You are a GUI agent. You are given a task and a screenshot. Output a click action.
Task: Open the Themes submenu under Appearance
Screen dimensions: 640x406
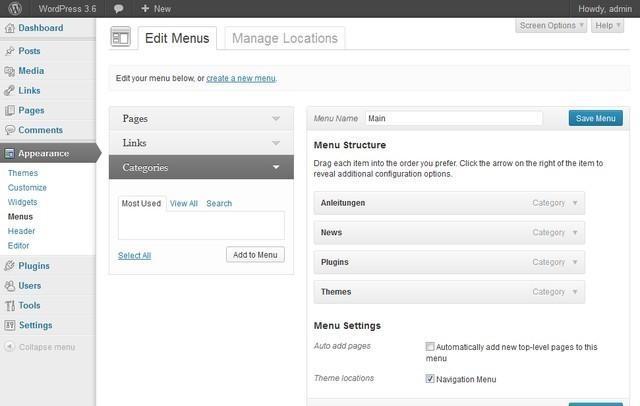23,173
